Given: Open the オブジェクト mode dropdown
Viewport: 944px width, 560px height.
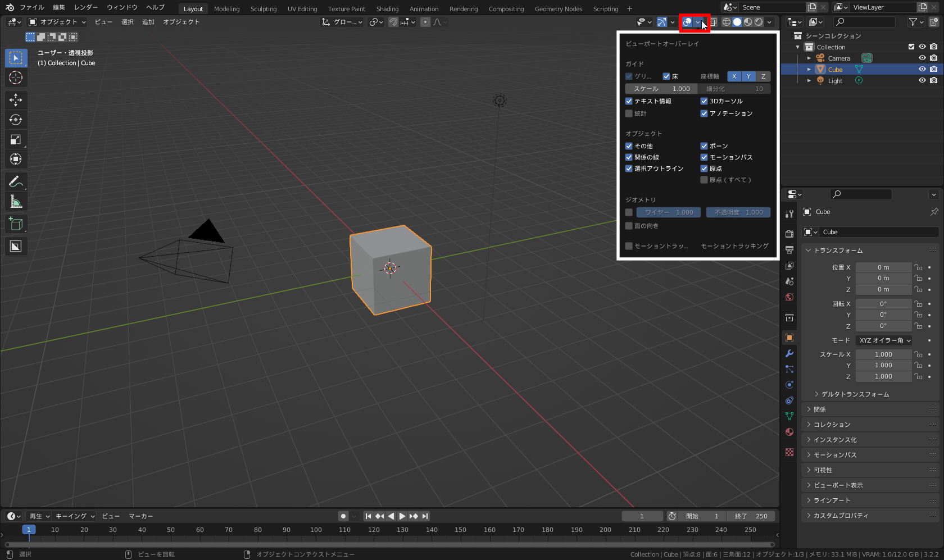Looking at the screenshot, I should click(x=57, y=22).
